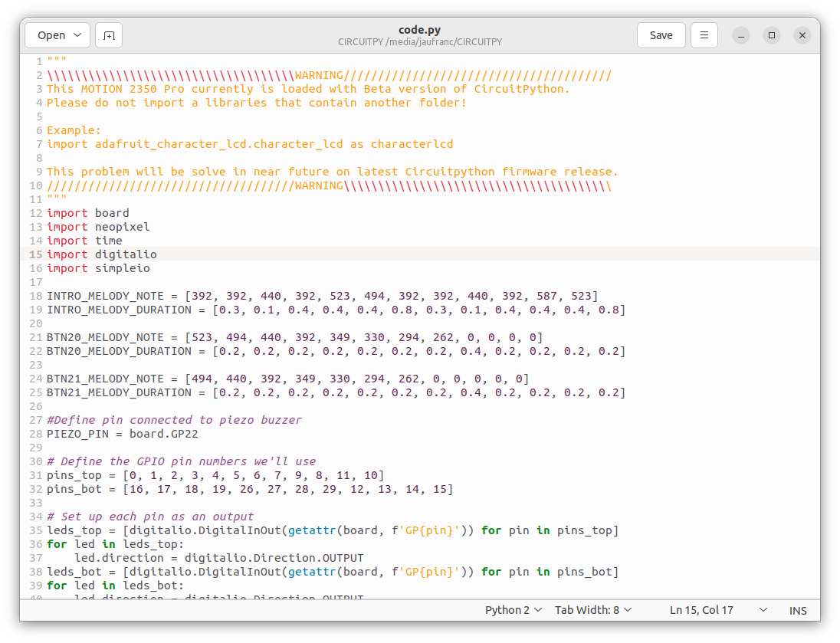
Task: Click line number 18 in the gutter
Action: pyautogui.click(x=36, y=297)
